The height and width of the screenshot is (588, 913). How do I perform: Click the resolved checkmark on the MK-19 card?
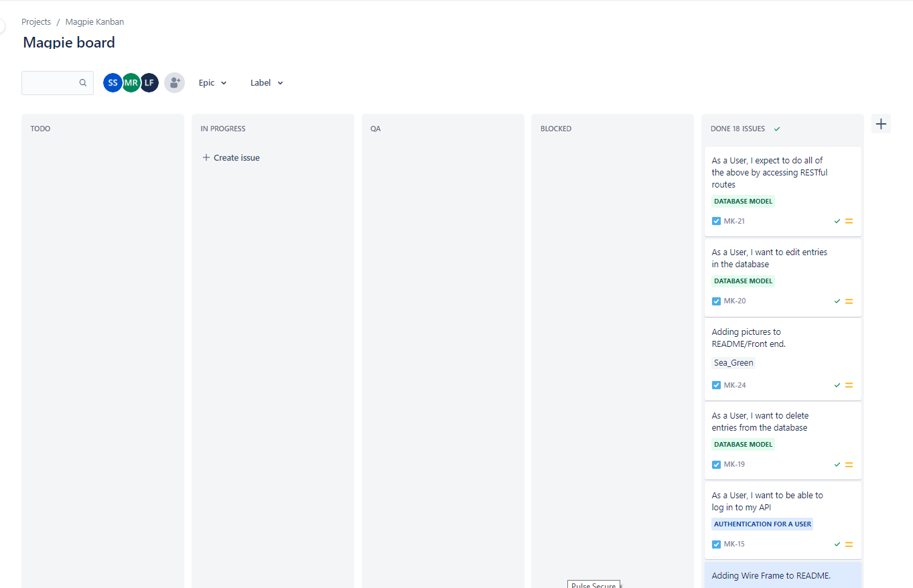[x=837, y=464]
